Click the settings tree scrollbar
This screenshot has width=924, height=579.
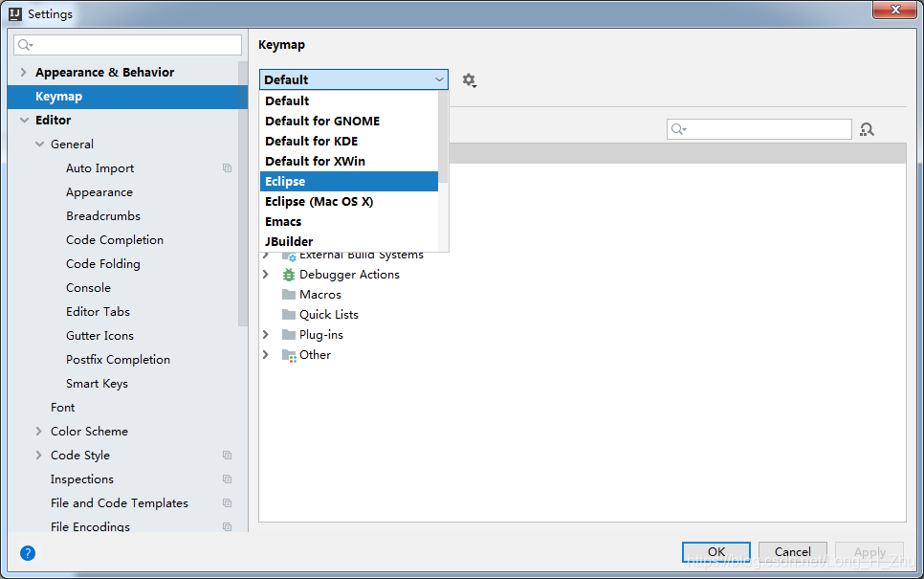[x=243, y=193]
